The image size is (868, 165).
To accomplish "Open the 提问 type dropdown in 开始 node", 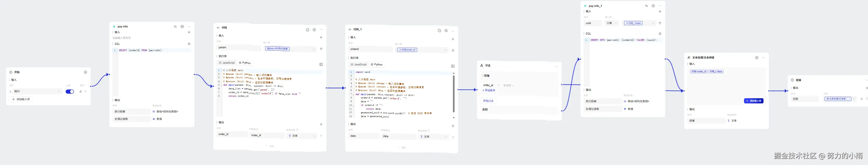I will pos(59,91).
